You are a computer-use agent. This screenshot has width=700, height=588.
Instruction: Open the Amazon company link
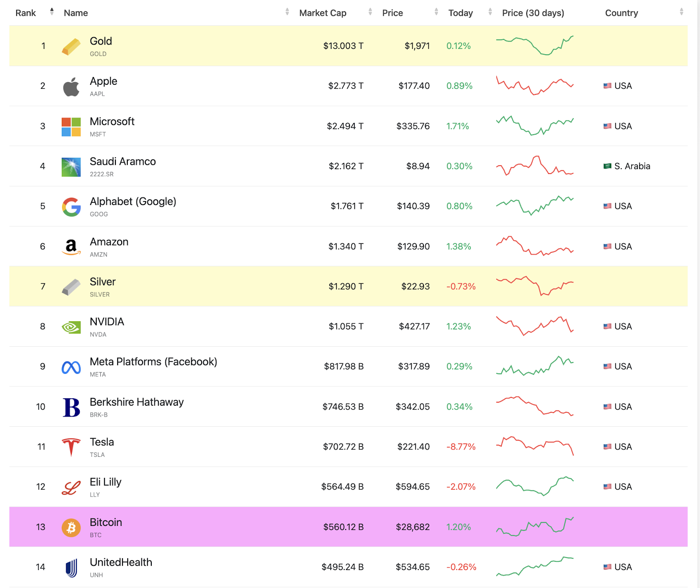tap(109, 242)
